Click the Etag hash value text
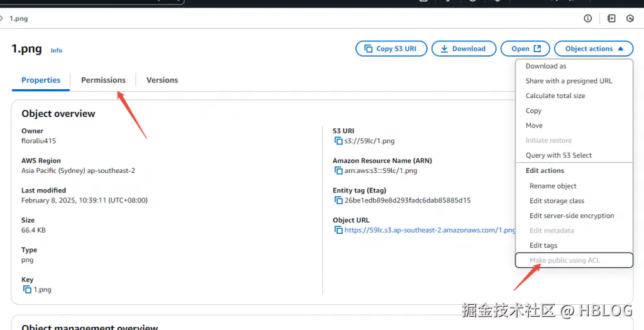The image size is (644, 330). [x=408, y=201]
